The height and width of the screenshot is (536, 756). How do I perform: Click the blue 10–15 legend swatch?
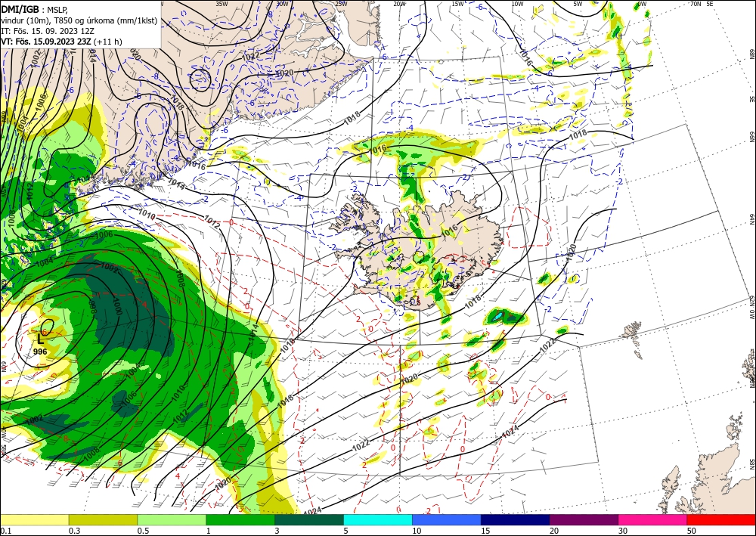(447, 519)
